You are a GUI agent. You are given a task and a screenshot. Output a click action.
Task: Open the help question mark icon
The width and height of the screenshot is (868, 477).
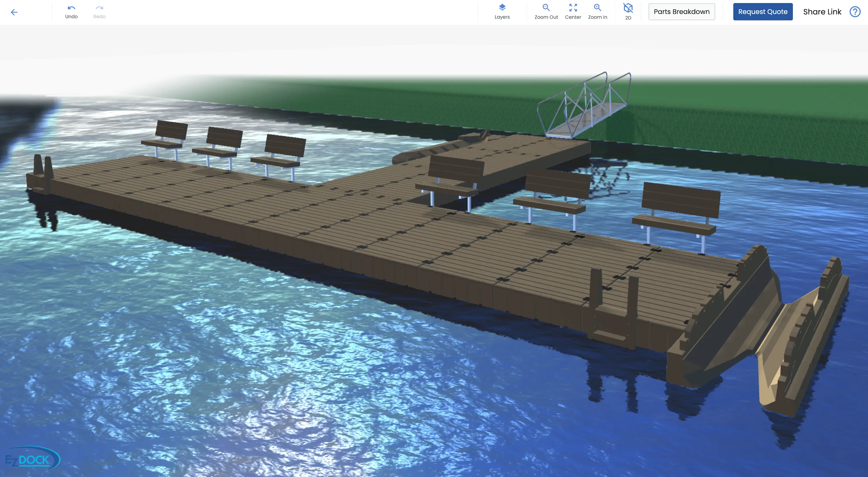(855, 12)
